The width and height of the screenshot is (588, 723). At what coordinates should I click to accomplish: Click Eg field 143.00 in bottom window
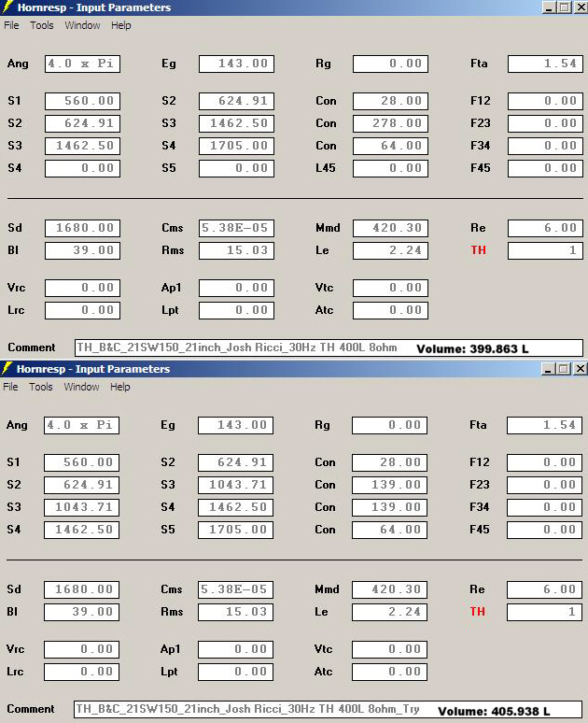(x=235, y=425)
